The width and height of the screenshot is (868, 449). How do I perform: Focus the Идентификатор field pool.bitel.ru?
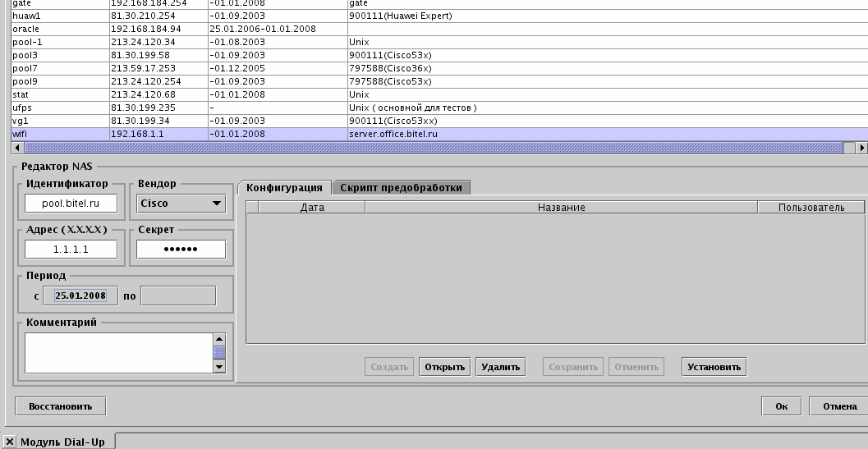[x=71, y=204]
